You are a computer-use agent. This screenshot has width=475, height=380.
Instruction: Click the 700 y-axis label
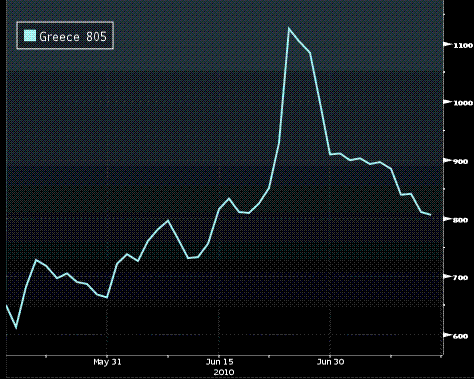460,277
